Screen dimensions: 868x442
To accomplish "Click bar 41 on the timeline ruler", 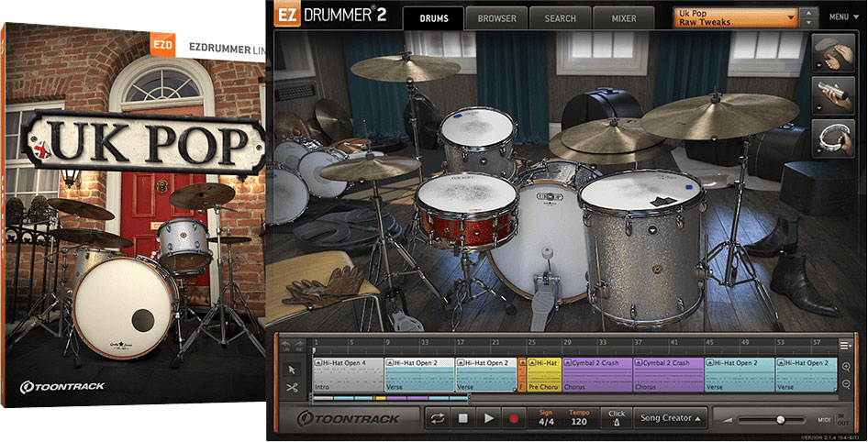I will [673, 342].
